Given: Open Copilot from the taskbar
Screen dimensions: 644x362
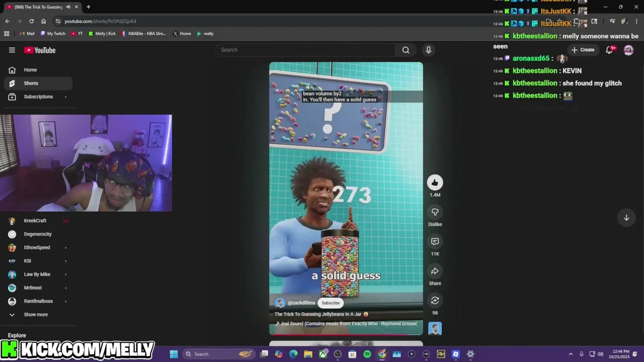Looking at the screenshot, I should click(x=279, y=354).
